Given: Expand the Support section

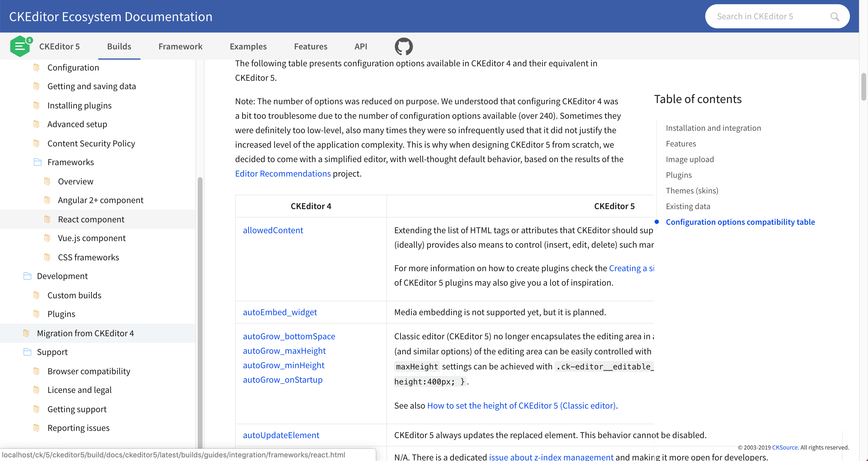Looking at the screenshot, I should tap(52, 352).
